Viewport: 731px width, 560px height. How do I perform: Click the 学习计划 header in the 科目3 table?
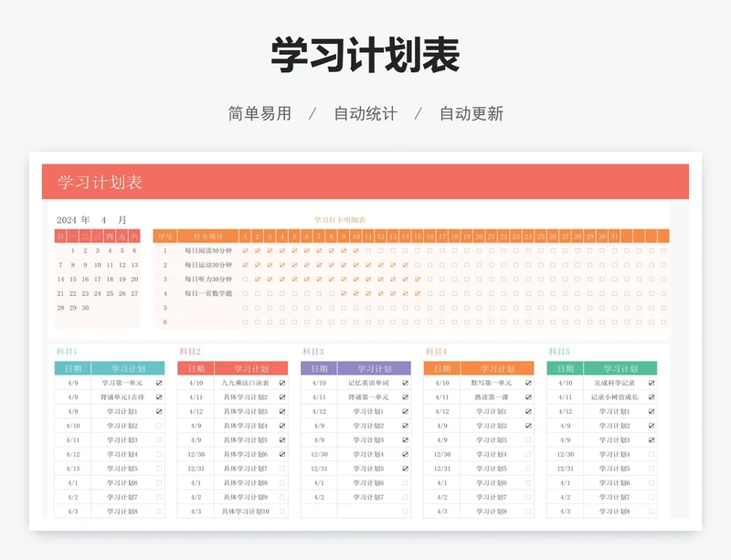pyautogui.click(x=375, y=369)
